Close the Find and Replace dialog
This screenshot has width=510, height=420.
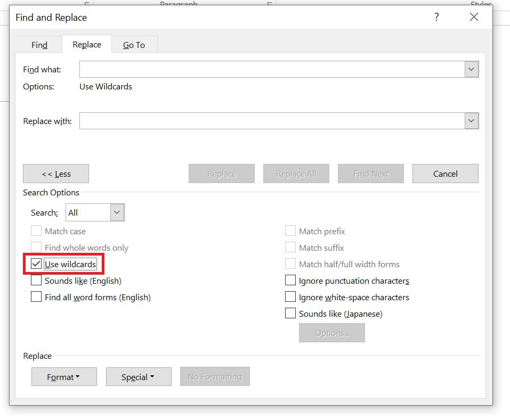[474, 17]
